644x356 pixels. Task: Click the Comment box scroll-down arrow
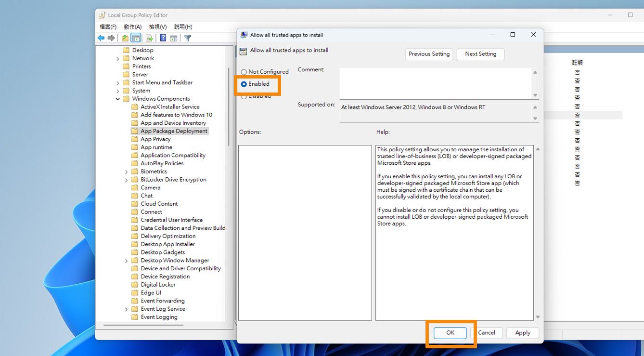pos(535,95)
